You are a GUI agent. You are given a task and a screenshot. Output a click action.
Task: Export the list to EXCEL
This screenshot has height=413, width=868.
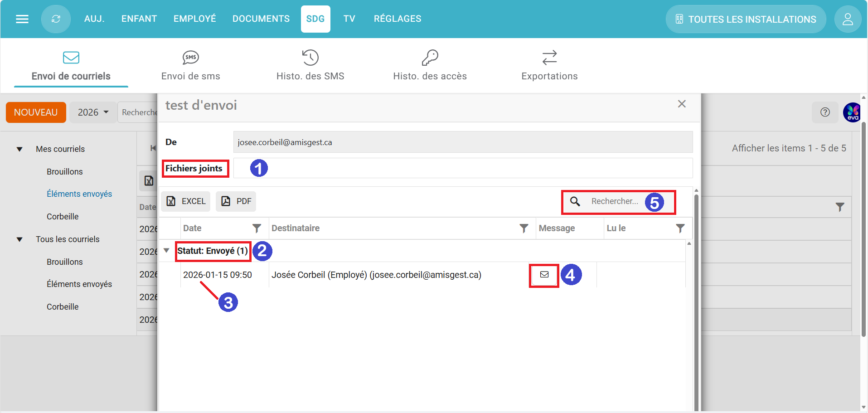tap(186, 201)
